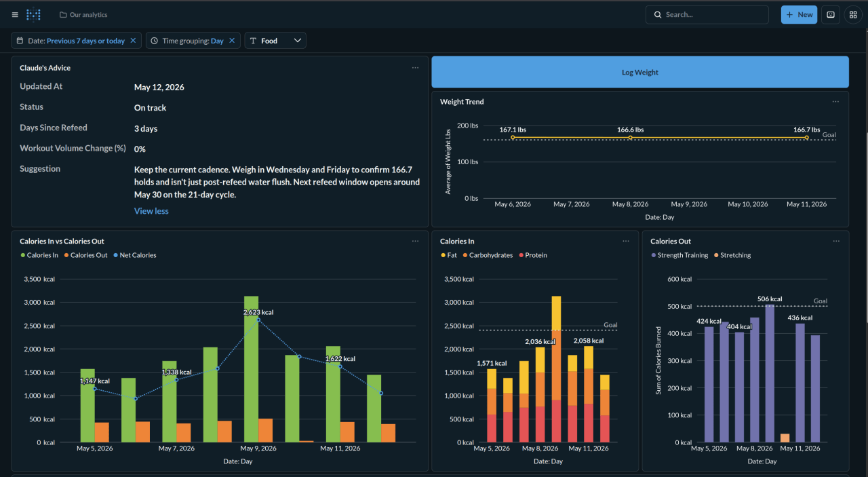Open Calories Out card ellipsis menu
This screenshot has height=477, width=868.
[x=835, y=241]
